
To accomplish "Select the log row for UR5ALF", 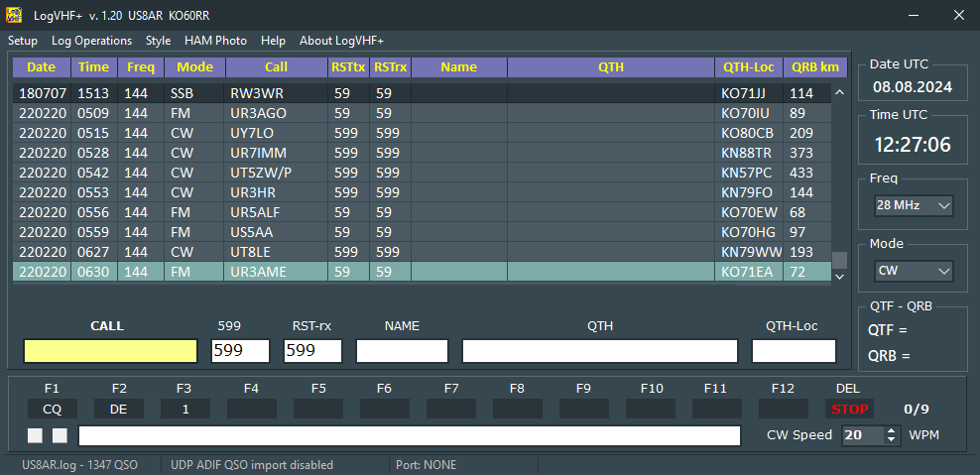I will tap(422, 212).
